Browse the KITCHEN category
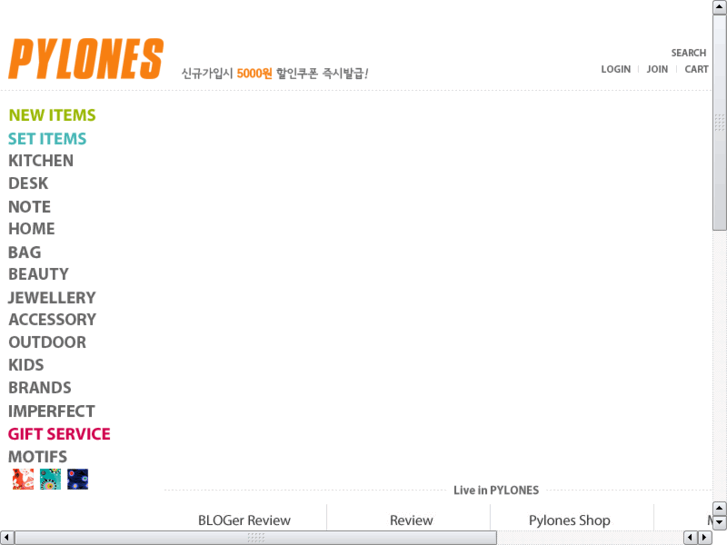 coord(41,160)
